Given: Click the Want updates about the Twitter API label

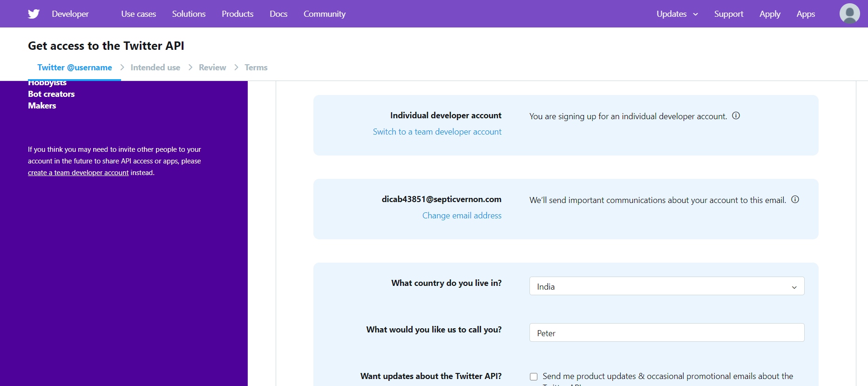Looking at the screenshot, I should click(x=431, y=376).
